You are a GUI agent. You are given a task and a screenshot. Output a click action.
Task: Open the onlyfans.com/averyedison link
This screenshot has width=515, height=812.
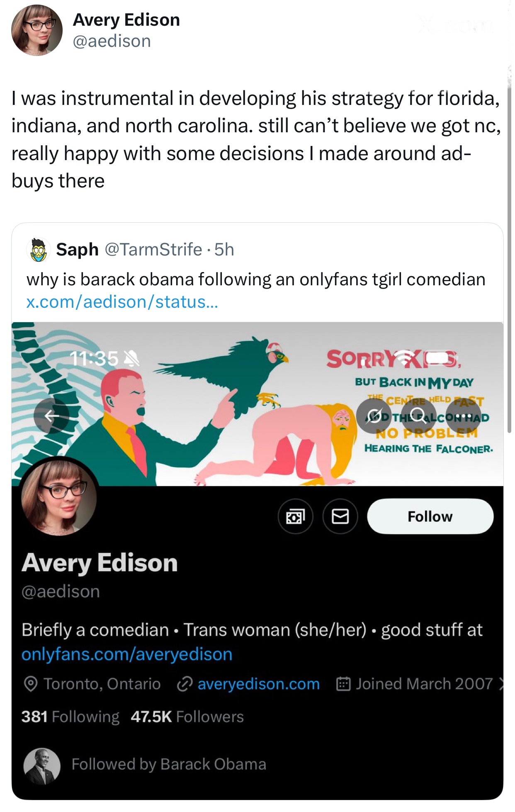[127, 654]
